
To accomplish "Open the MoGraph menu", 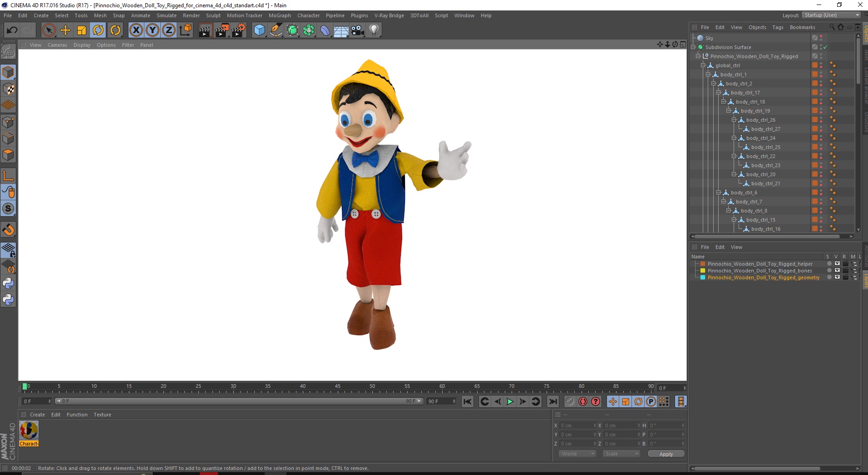I will [280, 15].
